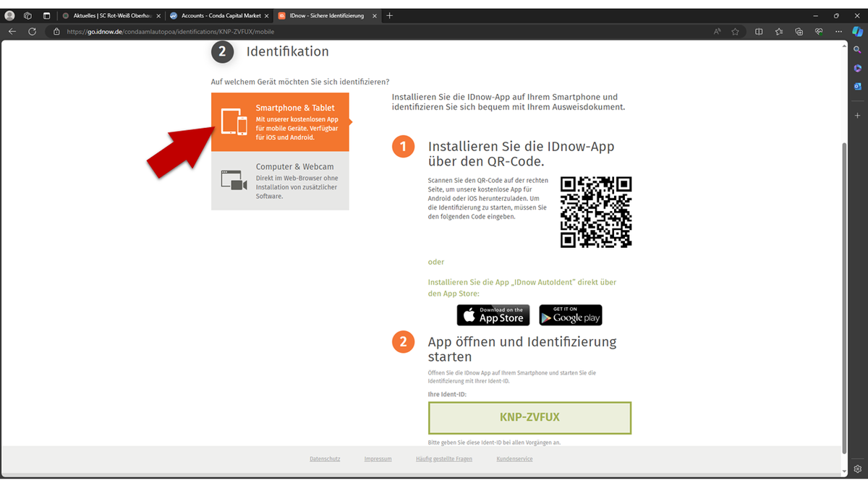Choose the Smartphone & Tablet identification option

pyautogui.click(x=280, y=121)
